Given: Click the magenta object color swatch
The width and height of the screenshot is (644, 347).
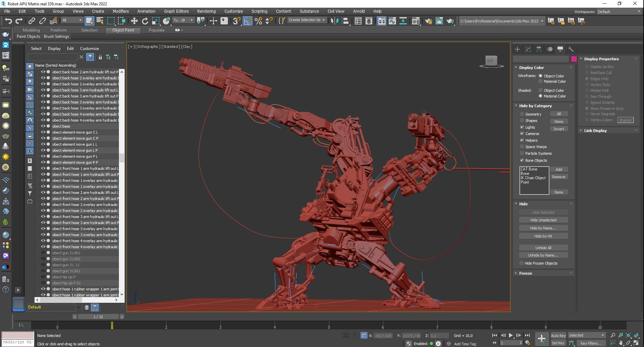Looking at the screenshot, I should pyautogui.click(x=574, y=59).
